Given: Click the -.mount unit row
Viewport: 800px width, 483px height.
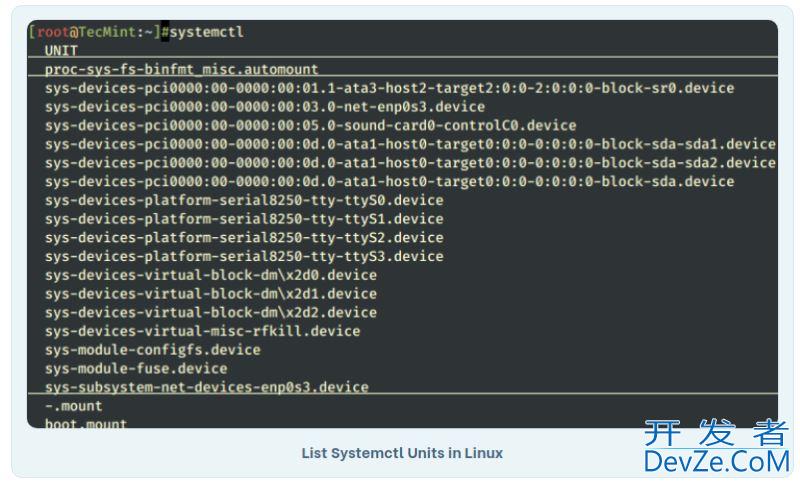Looking at the screenshot, I should pyautogui.click(x=73, y=406).
